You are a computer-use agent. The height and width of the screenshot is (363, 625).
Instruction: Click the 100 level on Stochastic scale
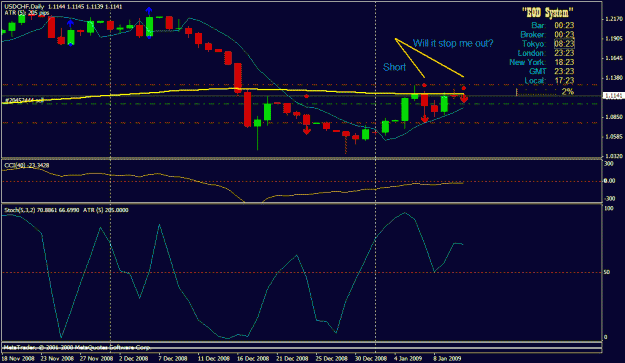(x=609, y=208)
